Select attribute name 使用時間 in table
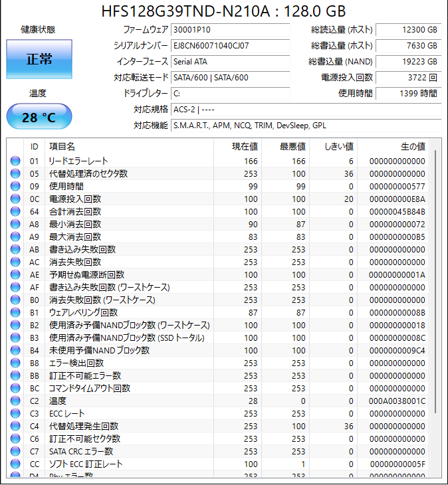This screenshot has width=448, height=485. pos(66,186)
